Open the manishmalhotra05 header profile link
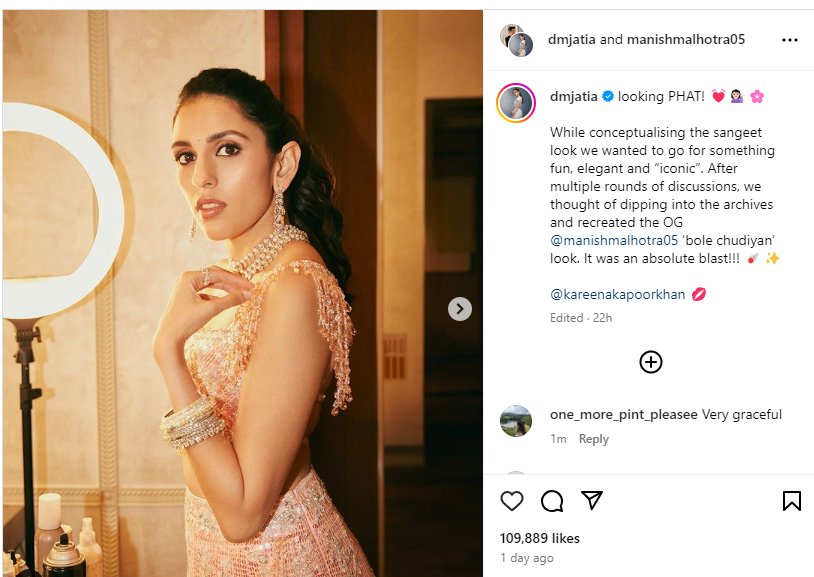Image resolution: width=814 pixels, height=577 pixels. pyautogui.click(x=687, y=40)
